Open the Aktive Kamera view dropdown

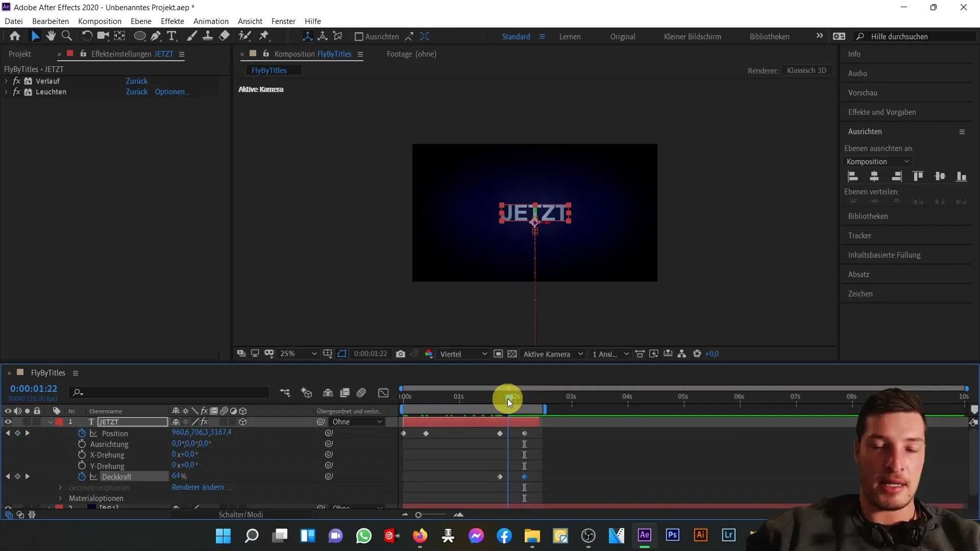click(553, 354)
